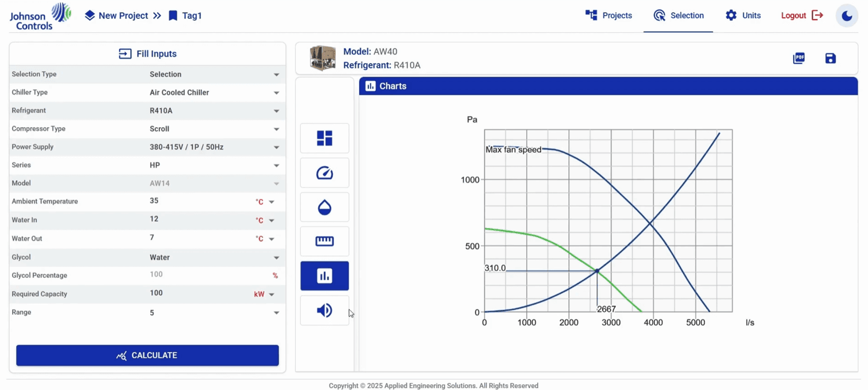Viewport: 868px width, 390px height.
Task: Open the water droplet sidebar icon
Action: [x=325, y=207]
